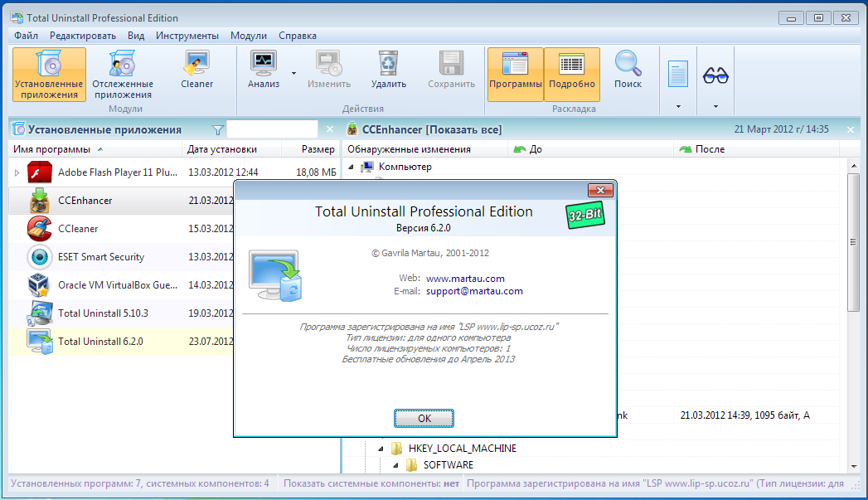The height and width of the screenshot is (500, 868).
Task: Click the vertical scrollbar thumb in details pane
Action: tap(853, 242)
